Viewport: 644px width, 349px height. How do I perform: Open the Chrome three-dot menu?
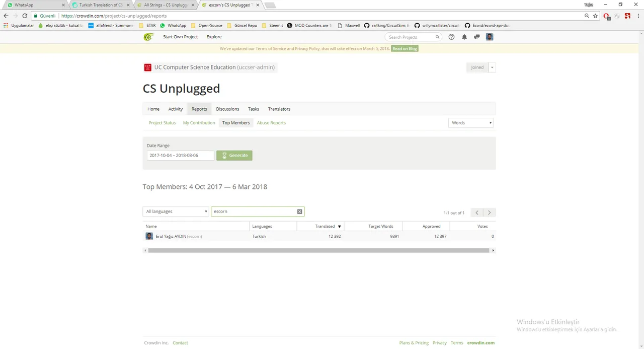click(638, 16)
